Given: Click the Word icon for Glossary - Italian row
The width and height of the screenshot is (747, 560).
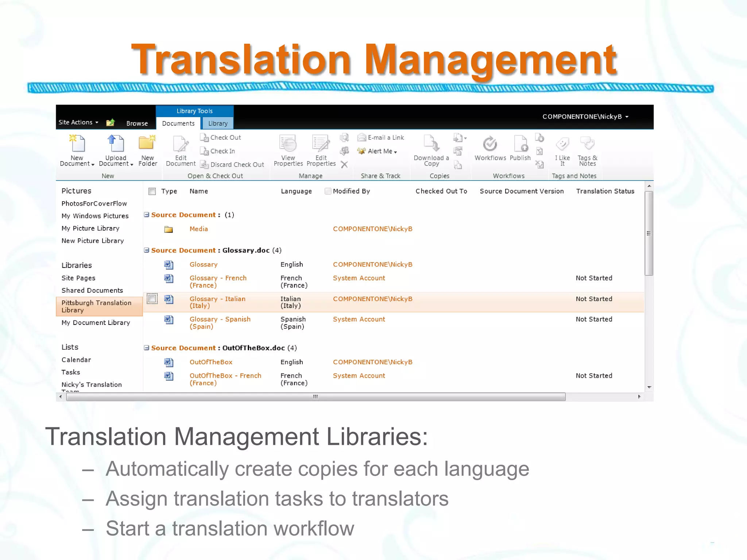Looking at the screenshot, I should click(169, 299).
